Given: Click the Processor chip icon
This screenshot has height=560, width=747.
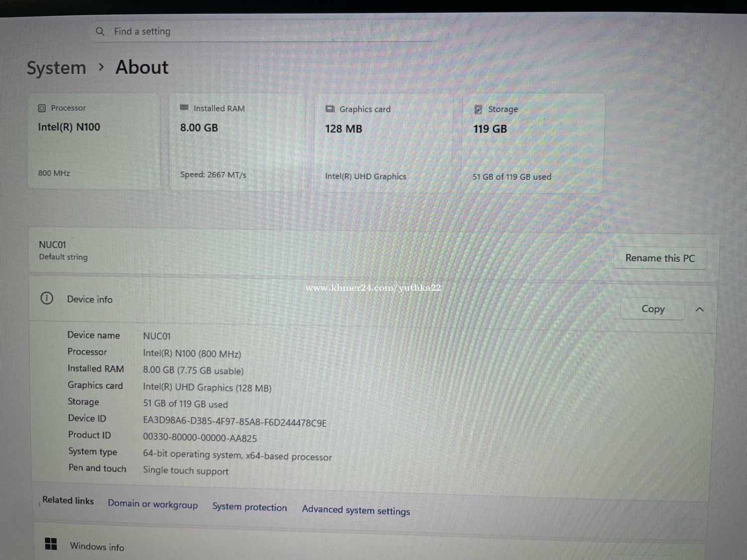Looking at the screenshot, I should (42, 108).
